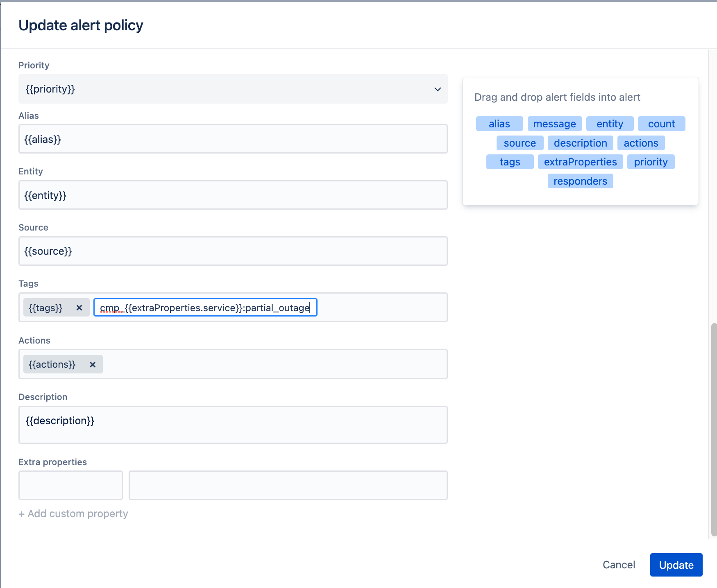Click Add custom property link
The width and height of the screenshot is (717, 588).
pos(73,513)
